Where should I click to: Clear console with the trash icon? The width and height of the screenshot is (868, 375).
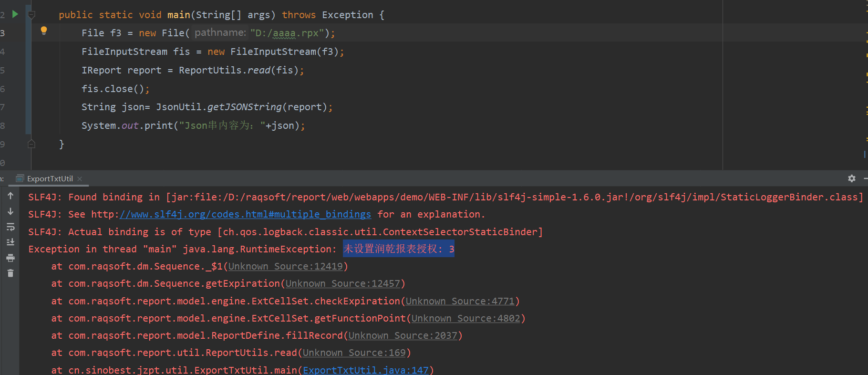click(x=10, y=273)
